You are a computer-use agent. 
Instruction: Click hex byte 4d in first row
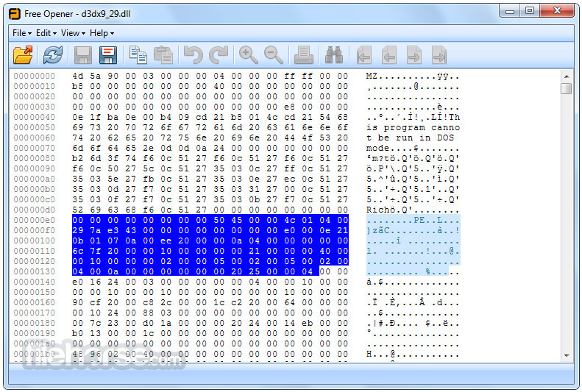pyautogui.click(x=77, y=76)
